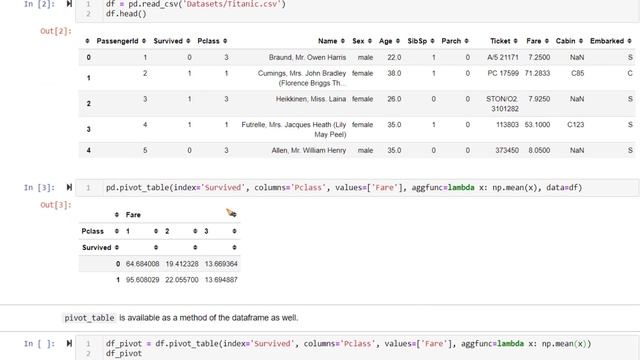Sort by Age column arrow icon

click(398, 41)
